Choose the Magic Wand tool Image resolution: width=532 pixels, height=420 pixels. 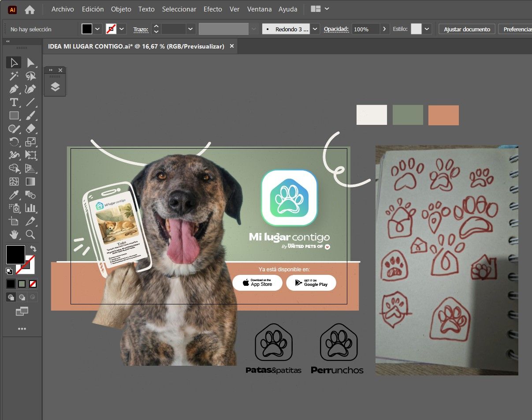click(14, 76)
